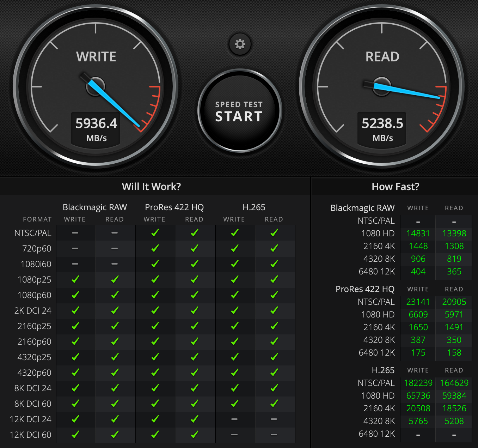Screen dimensions: 478x448
Task: Click ProRes 422 HQ read checkmark for 12K DCI 24
Action: [x=194, y=419]
